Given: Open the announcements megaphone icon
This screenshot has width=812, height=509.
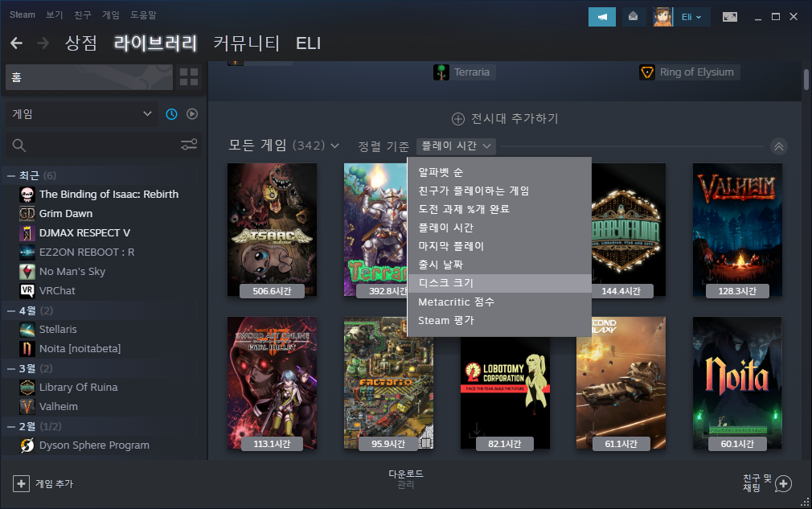Looking at the screenshot, I should [x=601, y=17].
